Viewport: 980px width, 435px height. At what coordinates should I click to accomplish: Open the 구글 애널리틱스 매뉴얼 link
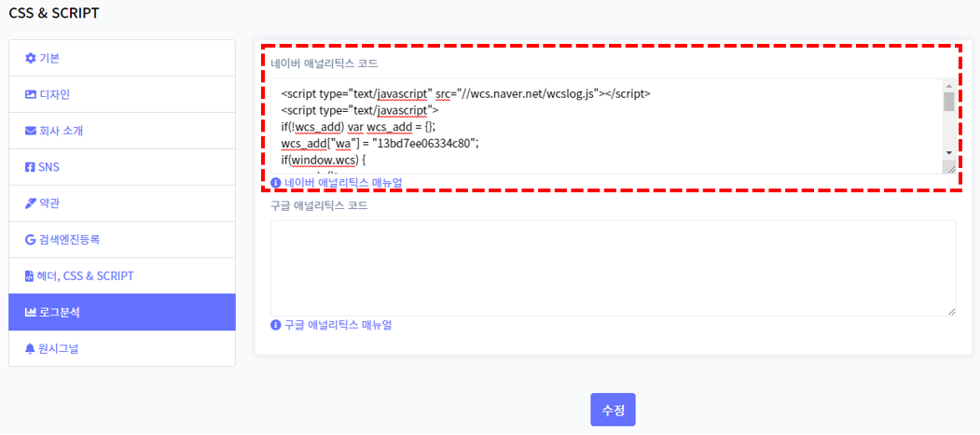[338, 325]
